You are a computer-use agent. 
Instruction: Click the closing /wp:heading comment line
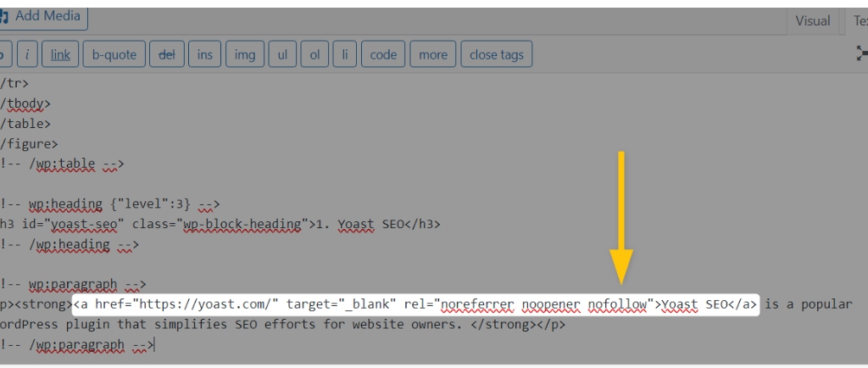70,244
